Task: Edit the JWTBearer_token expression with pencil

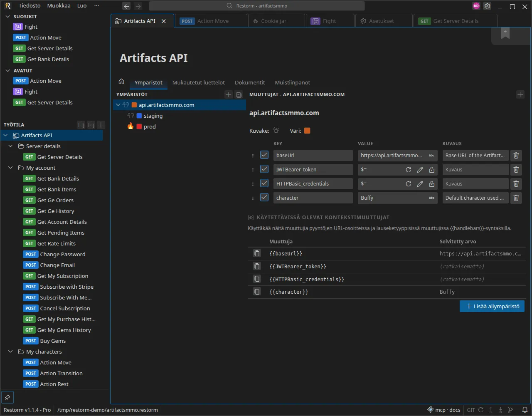Action: [420, 170]
